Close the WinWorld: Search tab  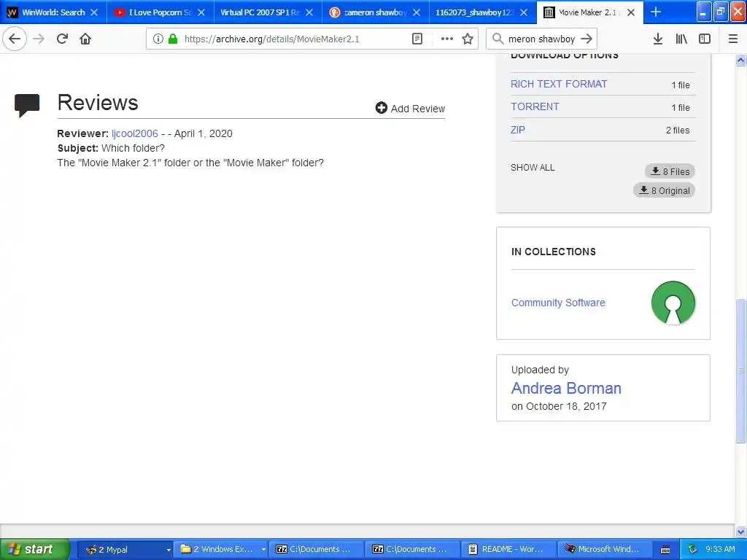point(94,12)
